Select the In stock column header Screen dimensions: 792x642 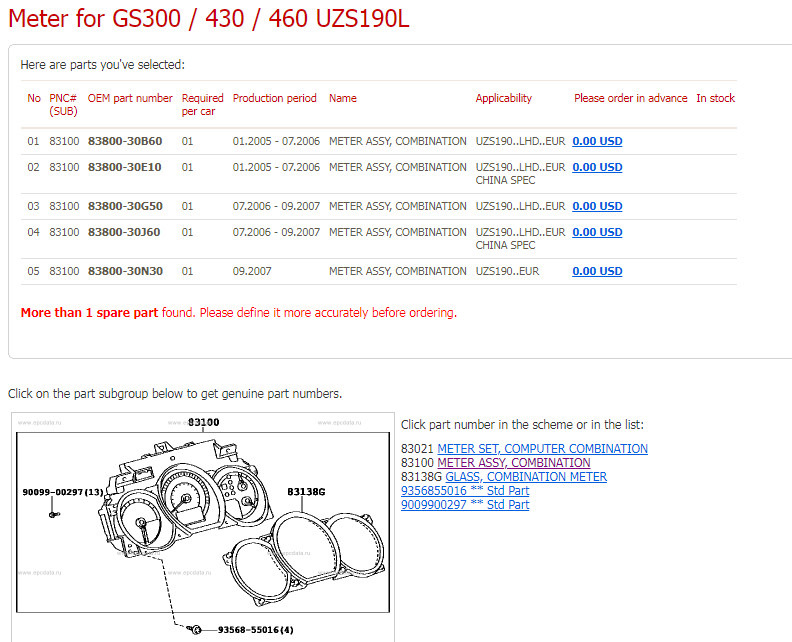[715, 98]
